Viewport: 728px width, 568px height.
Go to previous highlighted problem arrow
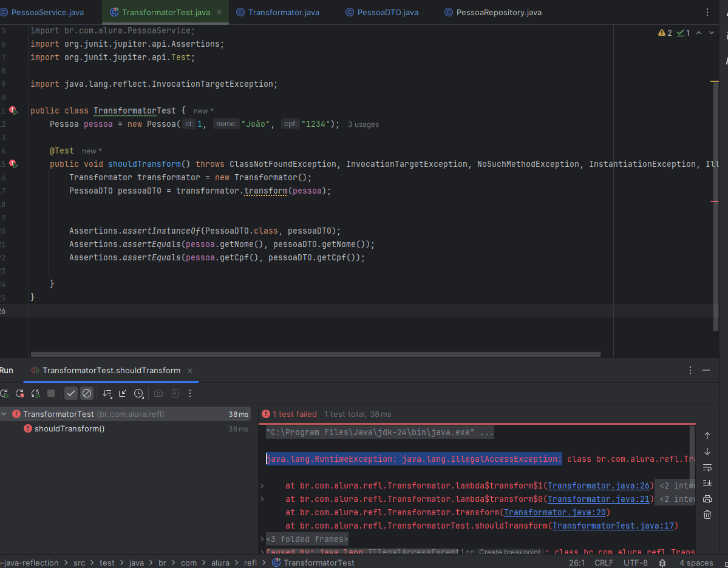pyautogui.click(x=699, y=33)
